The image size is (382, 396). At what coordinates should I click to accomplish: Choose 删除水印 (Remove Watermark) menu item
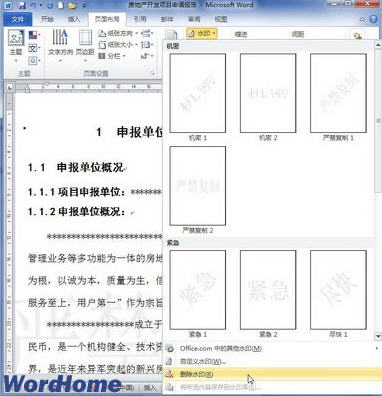[x=273, y=374]
